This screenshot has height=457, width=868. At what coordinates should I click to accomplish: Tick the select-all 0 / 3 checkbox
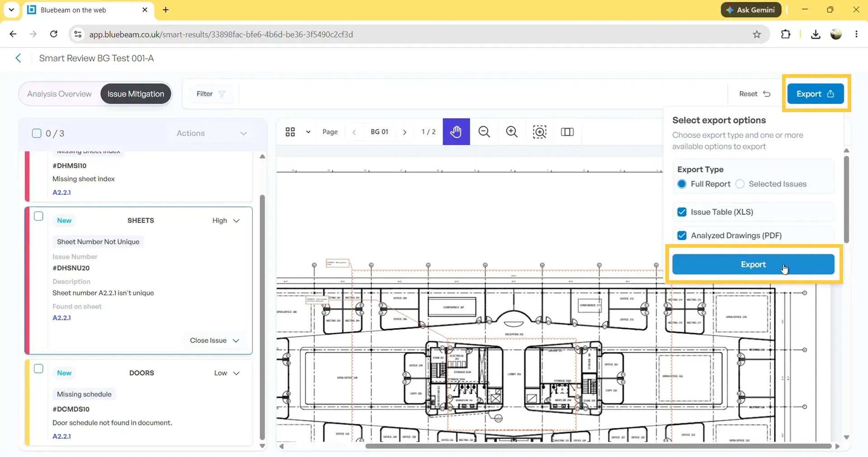[x=37, y=133]
